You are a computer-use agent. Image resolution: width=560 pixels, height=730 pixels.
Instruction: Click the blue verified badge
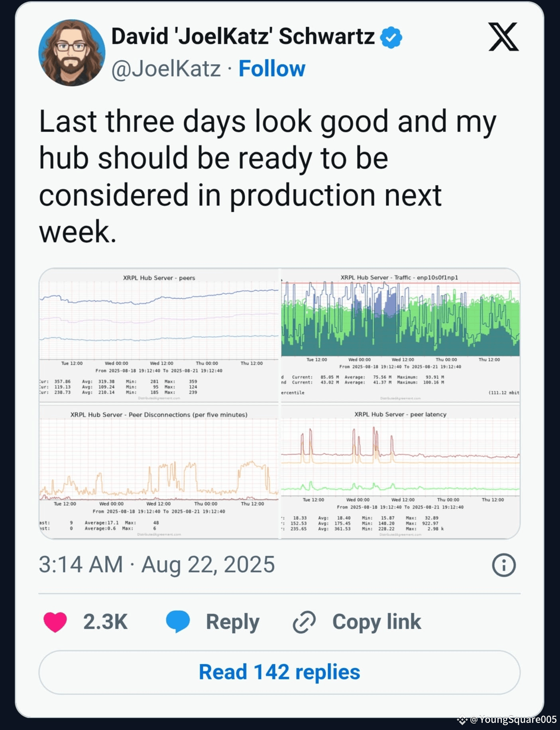click(x=391, y=37)
